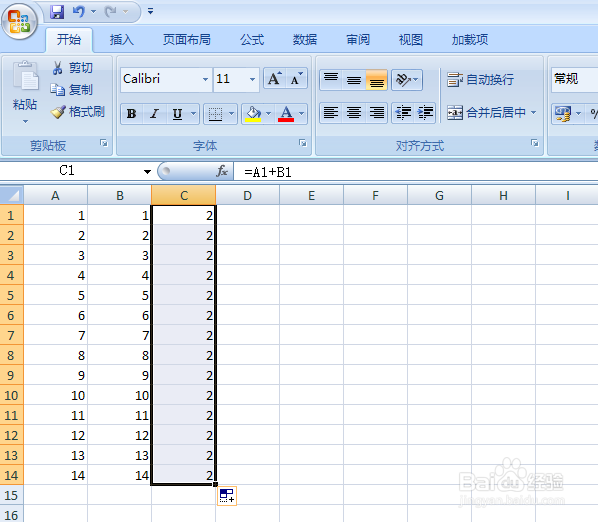Decrease indent of cell text

pyautogui.click(x=403, y=112)
